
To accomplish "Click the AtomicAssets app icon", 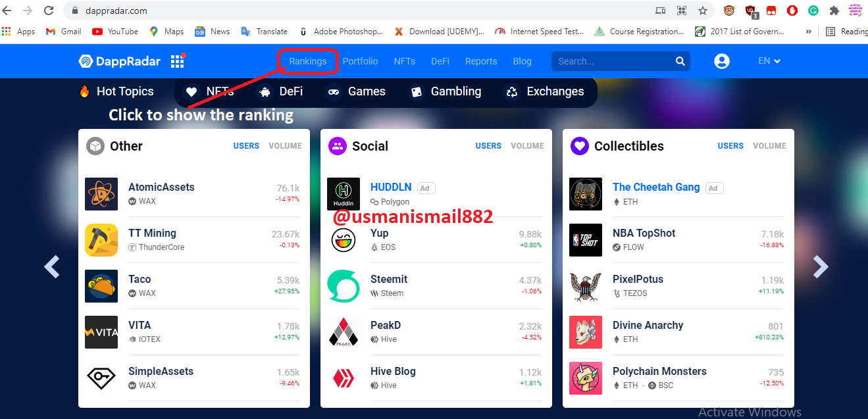I will [x=101, y=194].
